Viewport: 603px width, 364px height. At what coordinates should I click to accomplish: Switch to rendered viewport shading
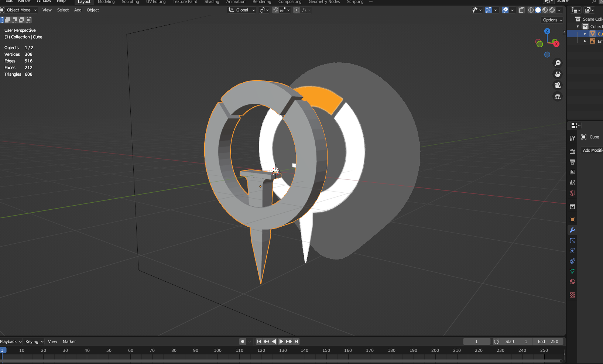tap(552, 10)
